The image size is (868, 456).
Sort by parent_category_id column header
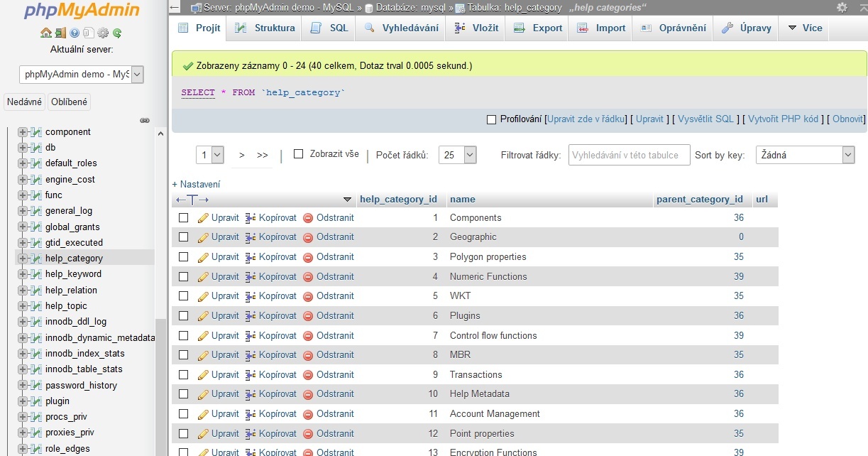click(700, 200)
